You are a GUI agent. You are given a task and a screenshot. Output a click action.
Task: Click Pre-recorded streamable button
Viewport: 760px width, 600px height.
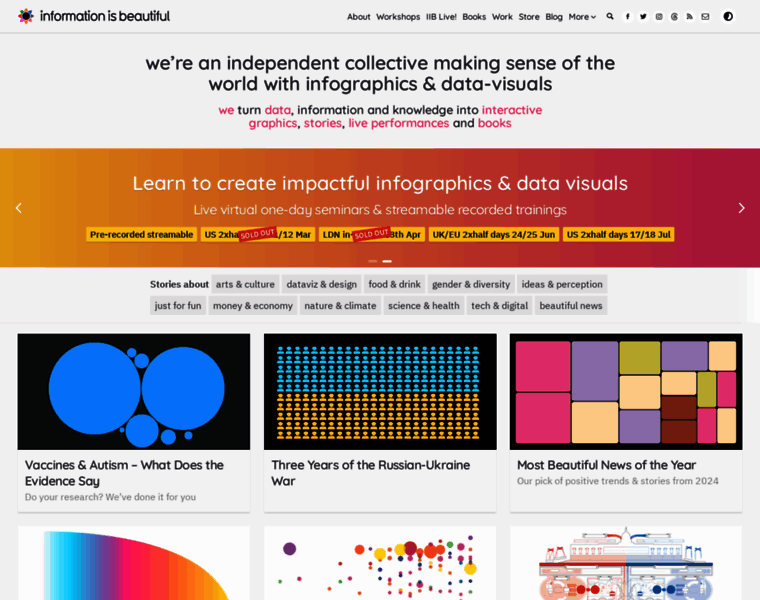click(x=142, y=235)
